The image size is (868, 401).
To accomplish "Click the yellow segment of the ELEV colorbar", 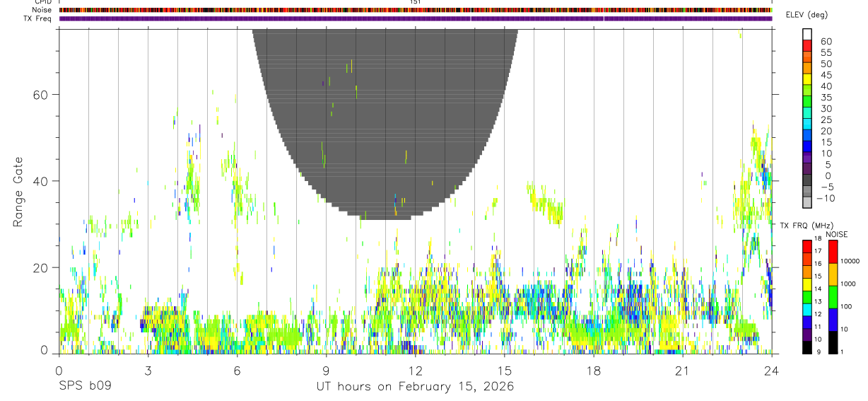I will (x=807, y=79).
